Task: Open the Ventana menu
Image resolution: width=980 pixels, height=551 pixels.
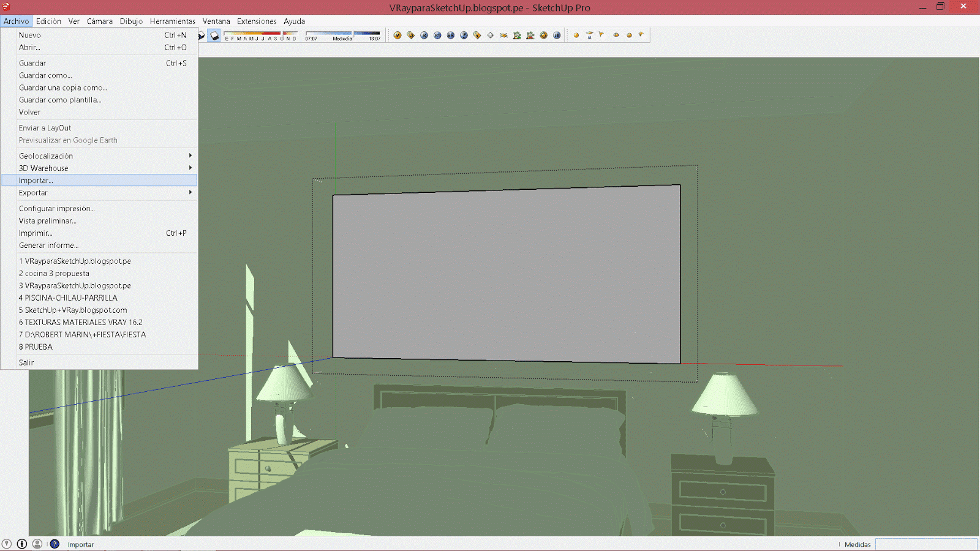Action: (216, 21)
